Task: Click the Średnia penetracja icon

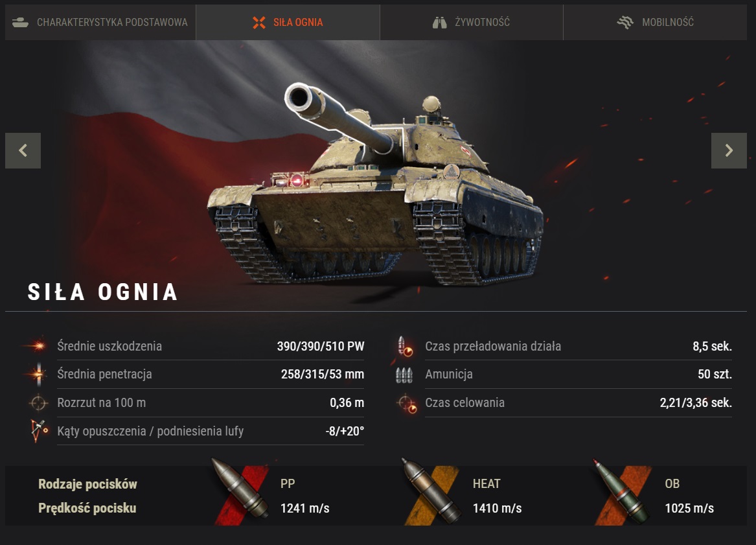Action: [x=38, y=375]
